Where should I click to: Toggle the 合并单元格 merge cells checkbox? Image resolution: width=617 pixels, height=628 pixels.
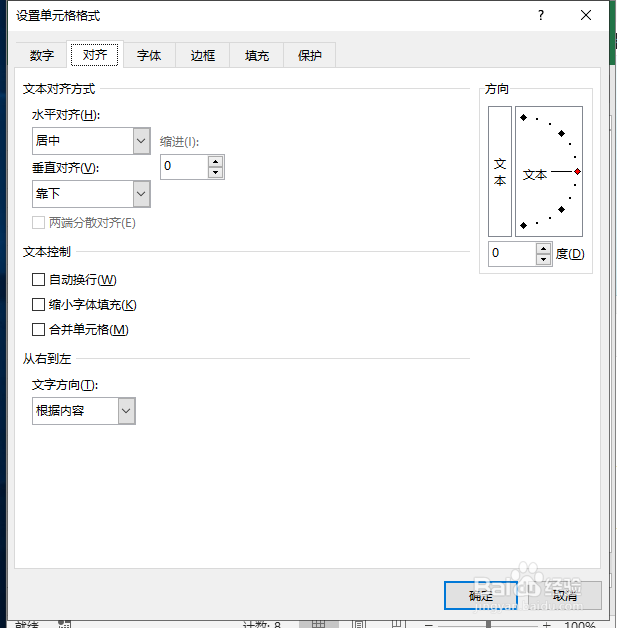coord(39,330)
